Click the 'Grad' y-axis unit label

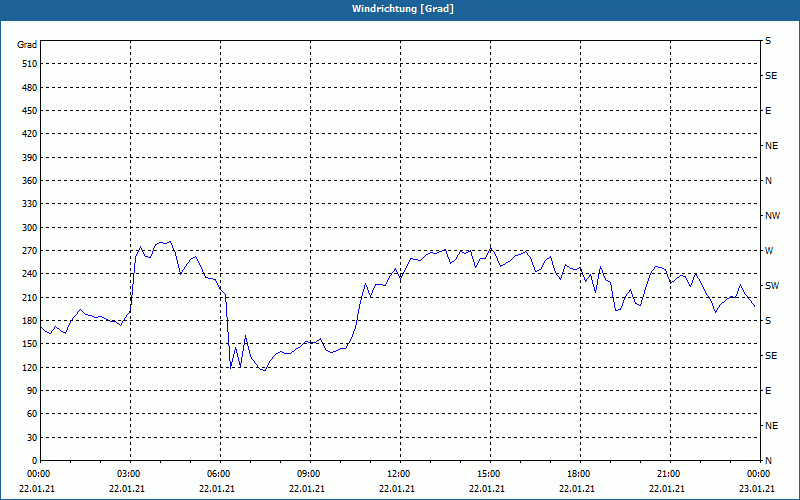click(27, 45)
